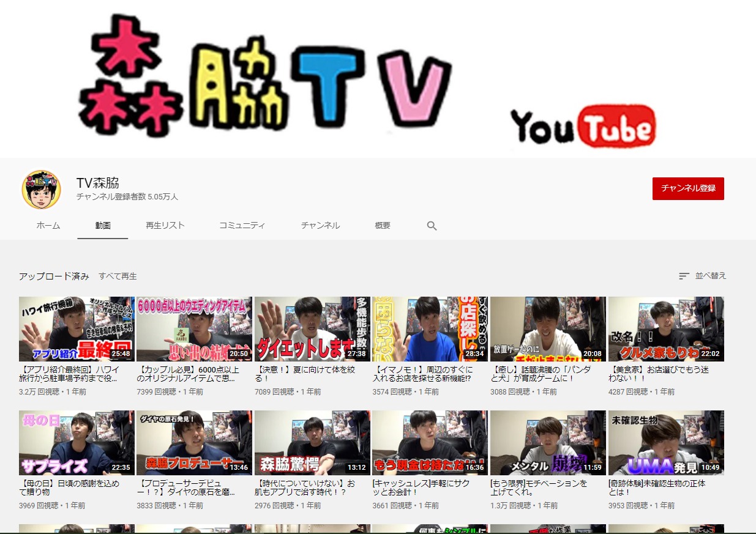Click the sort icon beside 並べ替え
The height and width of the screenshot is (534, 756).
[684, 276]
